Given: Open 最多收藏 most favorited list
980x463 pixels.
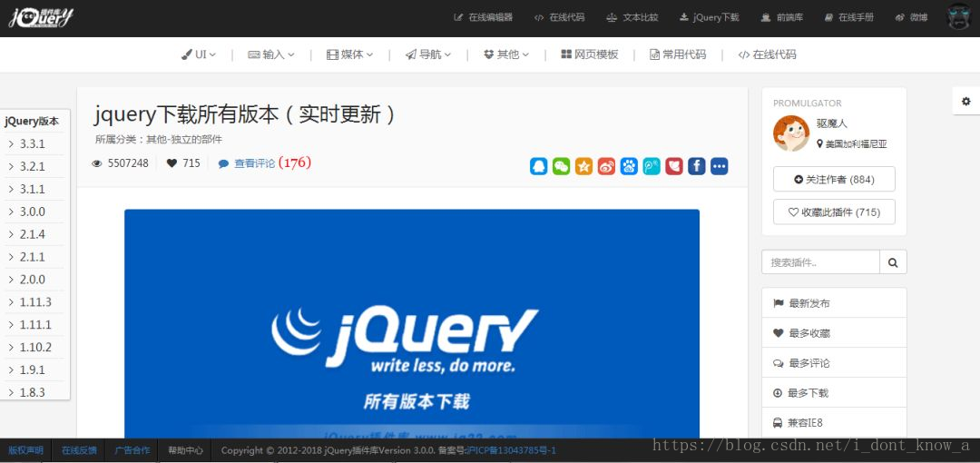Looking at the screenshot, I should point(834,333).
